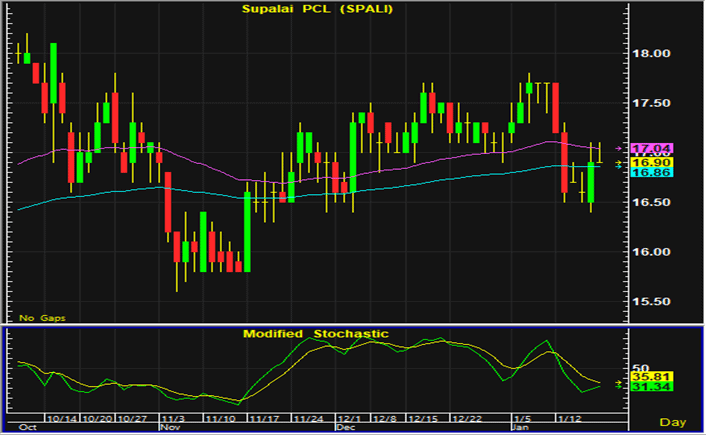
Task: Click the 15.50 price axis label
Action: (653, 302)
